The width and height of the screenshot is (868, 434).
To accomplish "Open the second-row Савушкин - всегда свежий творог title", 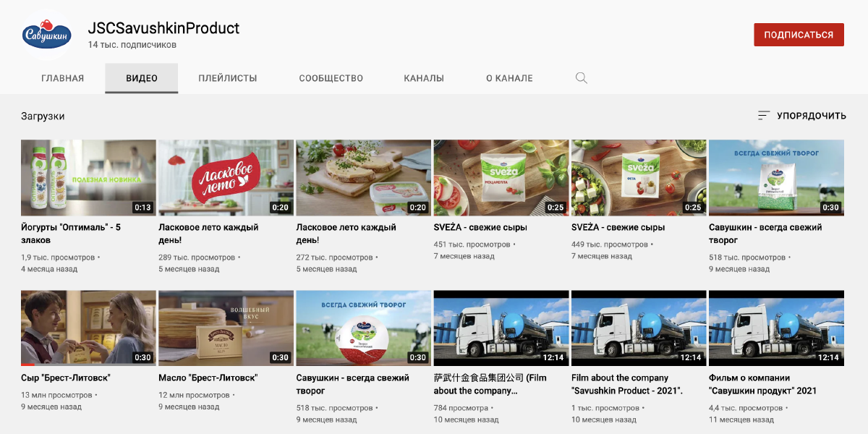I will (x=353, y=384).
